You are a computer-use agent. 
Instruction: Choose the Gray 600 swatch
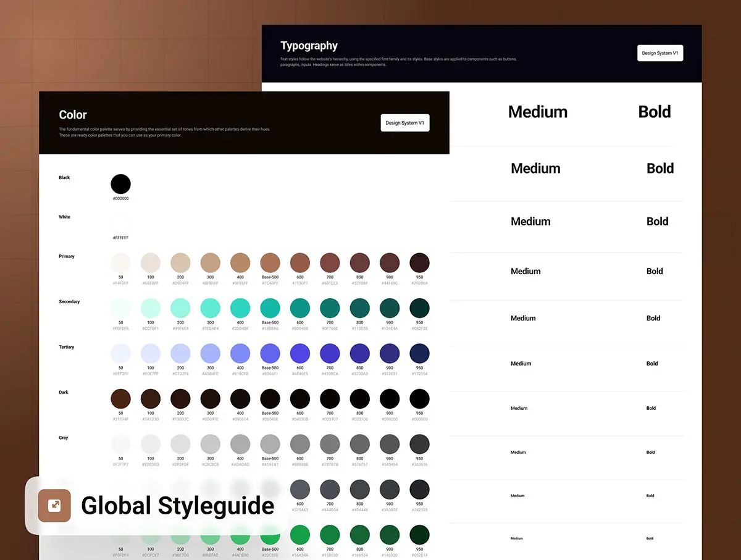[x=300, y=444]
